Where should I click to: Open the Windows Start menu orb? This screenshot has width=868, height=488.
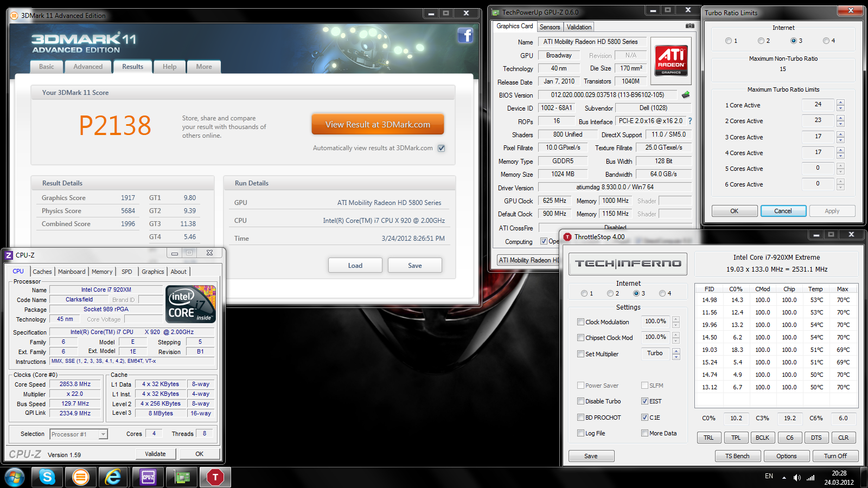[15, 477]
